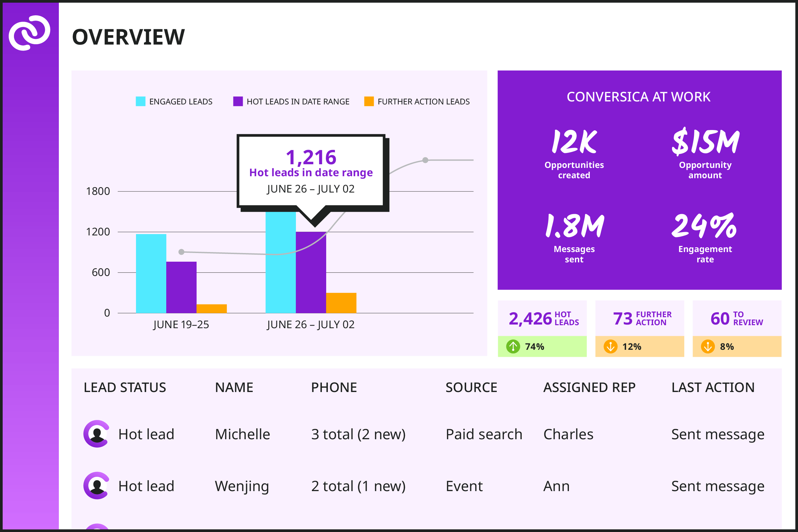The height and width of the screenshot is (532, 798).
Task: Click the orange down-arrow icon beside 8%
Action: pos(708,346)
